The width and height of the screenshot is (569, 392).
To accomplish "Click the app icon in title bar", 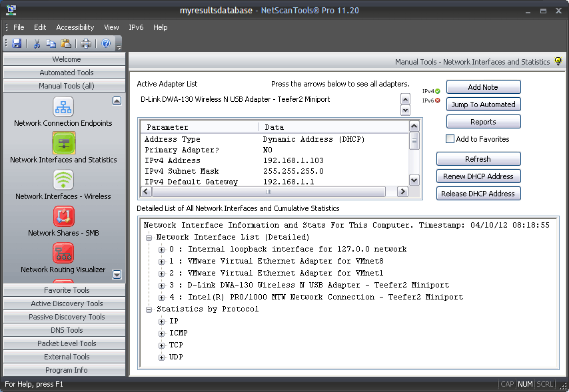I will point(11,10).
